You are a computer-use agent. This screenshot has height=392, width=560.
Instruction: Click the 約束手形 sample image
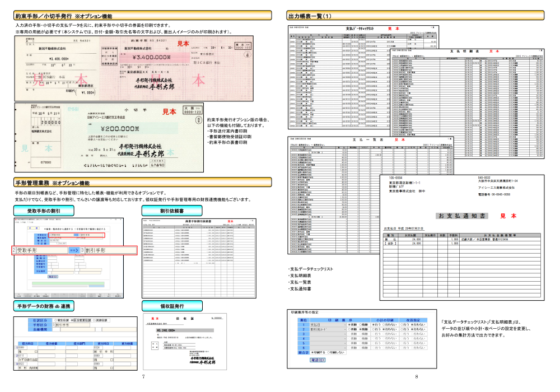pyautogui.click(x=134, y=68)
